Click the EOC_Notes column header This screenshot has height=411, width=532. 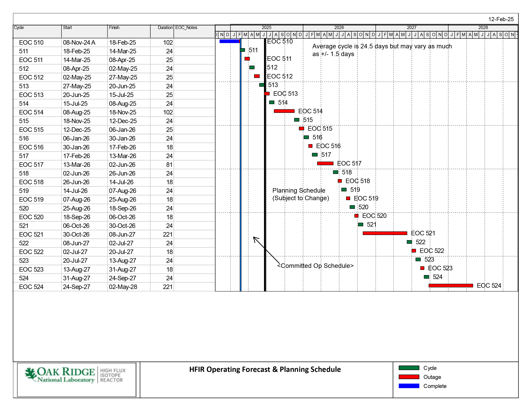[x=186, y=28]
